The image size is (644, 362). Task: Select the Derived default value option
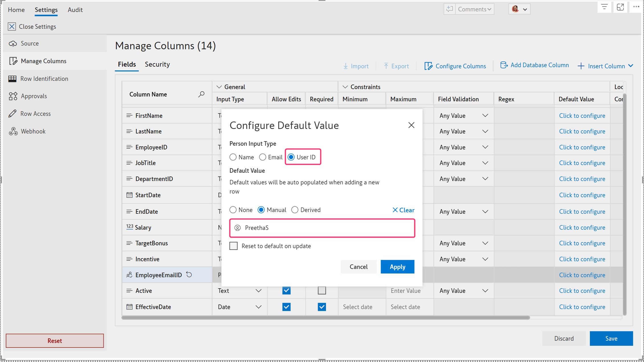click(295, 210)
